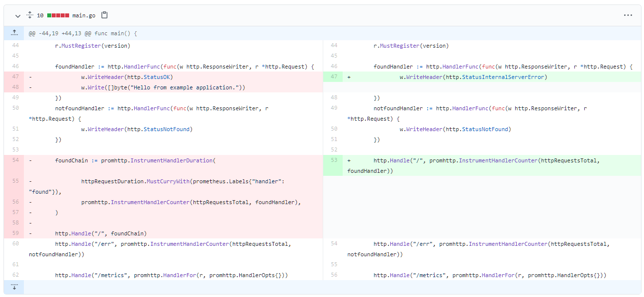Open the main.go file options menu
Screen dimensions: 644x297
tap(628, 15)
